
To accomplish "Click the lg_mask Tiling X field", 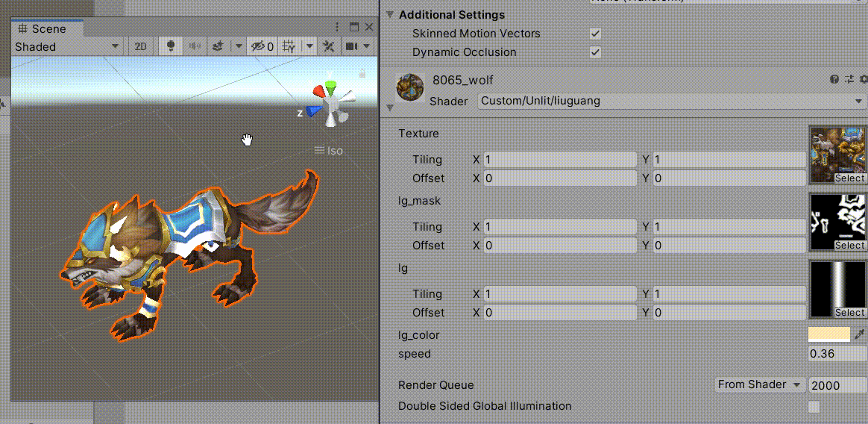I will [560, 227].
